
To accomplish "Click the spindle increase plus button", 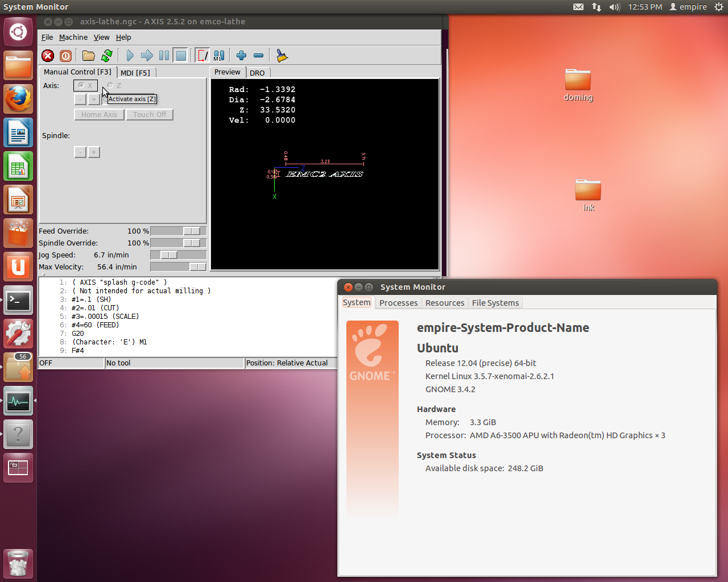I will point(94,152).
